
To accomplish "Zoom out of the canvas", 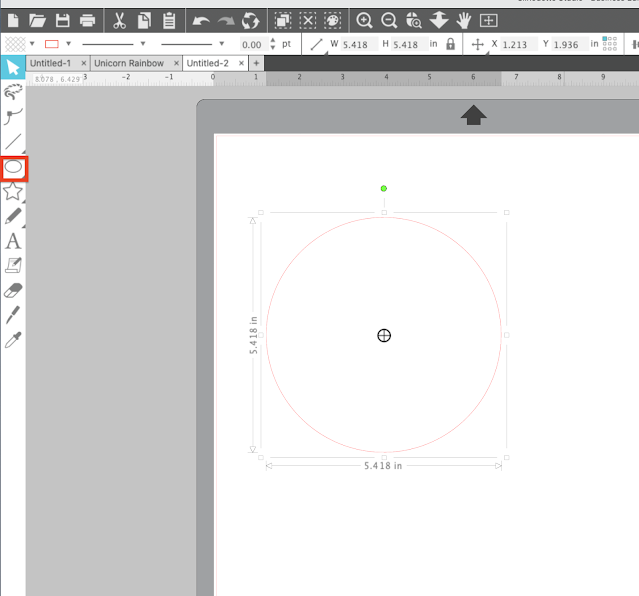I will [x=389, y=20].
